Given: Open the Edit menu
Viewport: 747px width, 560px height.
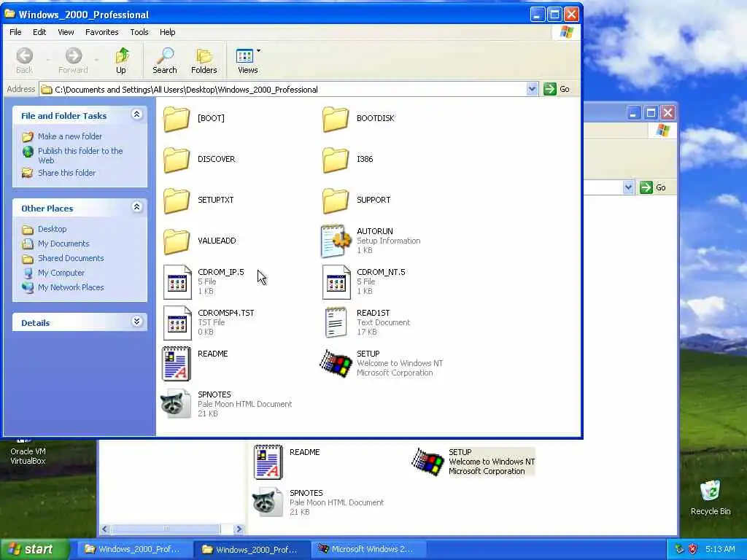Looking at the screenshot, I should pyautogui.click(x=39, y=32).
